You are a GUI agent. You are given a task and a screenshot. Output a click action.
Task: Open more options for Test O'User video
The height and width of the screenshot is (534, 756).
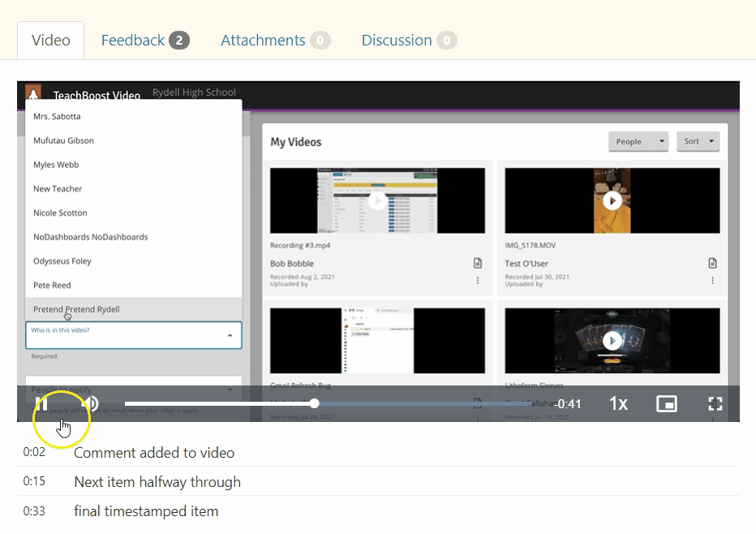[x=713, y=280]
